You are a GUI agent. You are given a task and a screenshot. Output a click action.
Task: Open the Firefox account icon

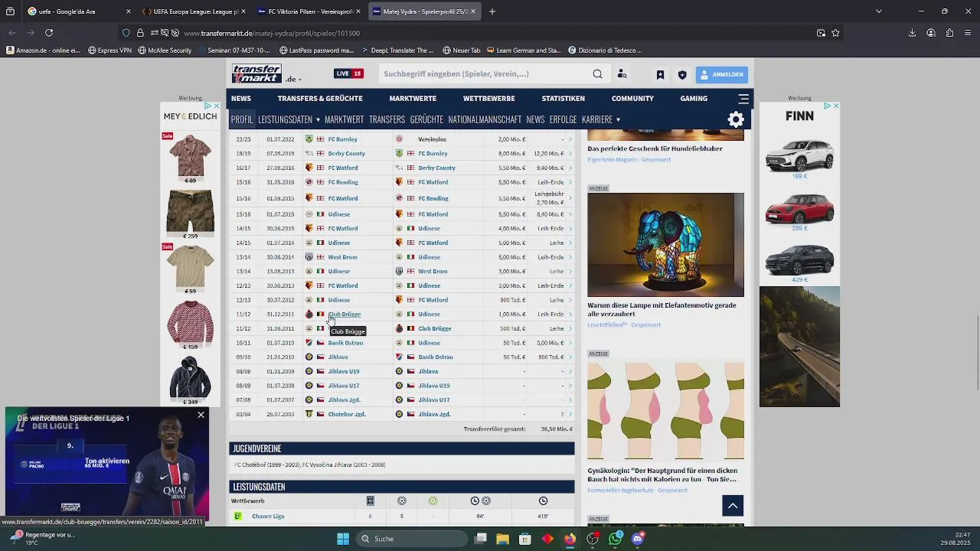931,33
